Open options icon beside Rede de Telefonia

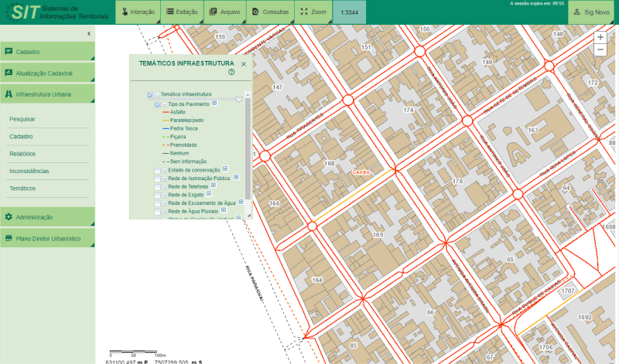coord(213,185)
